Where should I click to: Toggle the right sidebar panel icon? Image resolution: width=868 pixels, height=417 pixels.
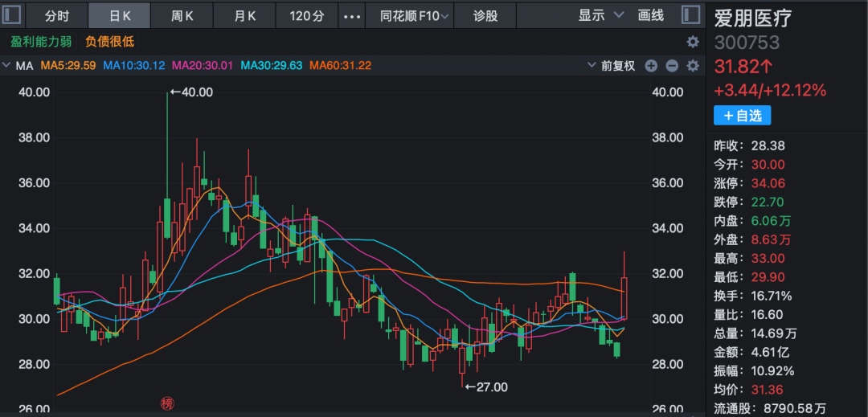(x=690, y=15)
